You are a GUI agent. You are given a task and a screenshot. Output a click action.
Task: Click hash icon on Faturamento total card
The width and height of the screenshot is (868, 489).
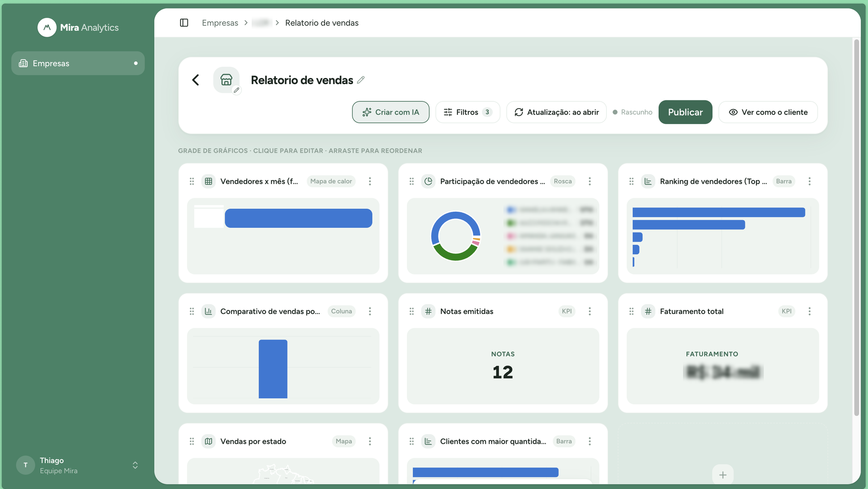point(648,311)
